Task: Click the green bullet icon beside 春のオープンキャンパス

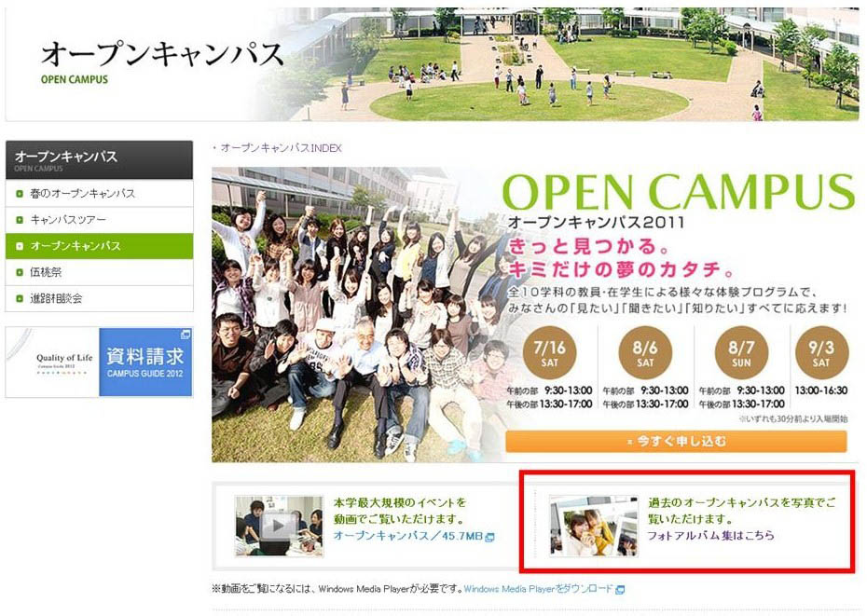Action: coord(20,194)
